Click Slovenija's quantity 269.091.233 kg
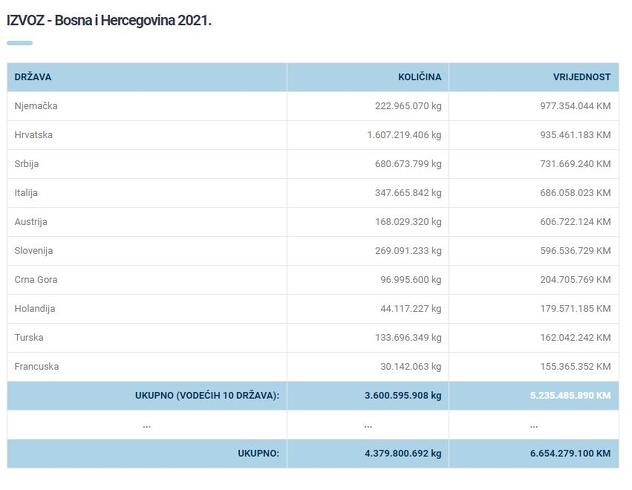The image size is (632, 490). [394, 251]
